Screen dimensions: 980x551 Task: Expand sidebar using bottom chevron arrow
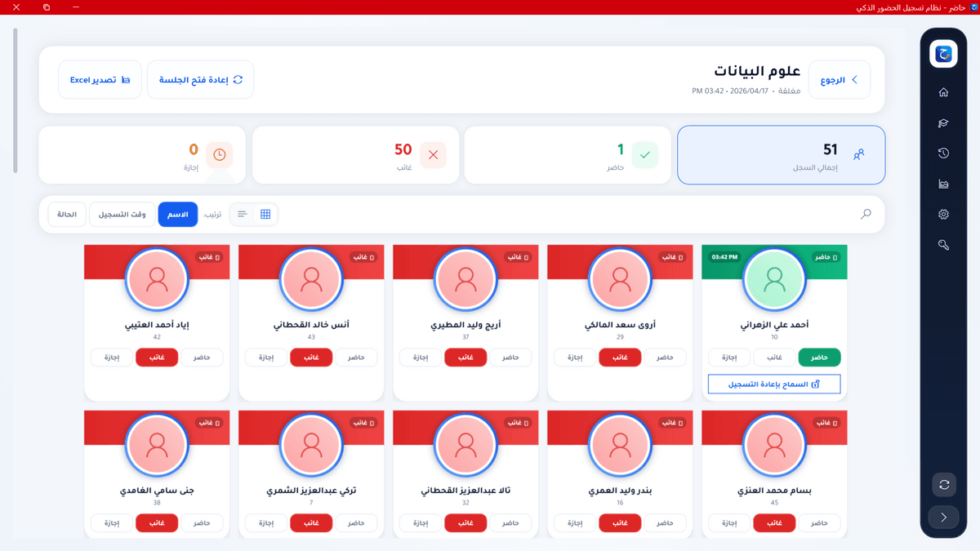click(x=943, y=518)
